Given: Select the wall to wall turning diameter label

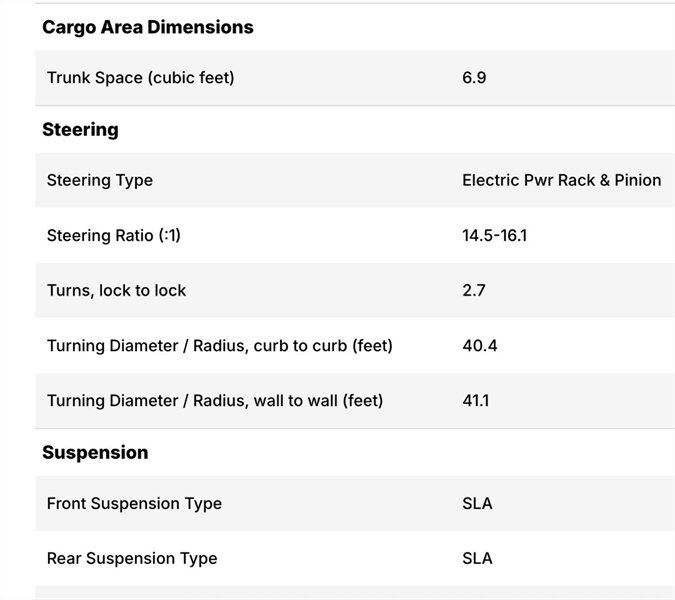Looking at the screenshot, I should [x=215, y=401].
